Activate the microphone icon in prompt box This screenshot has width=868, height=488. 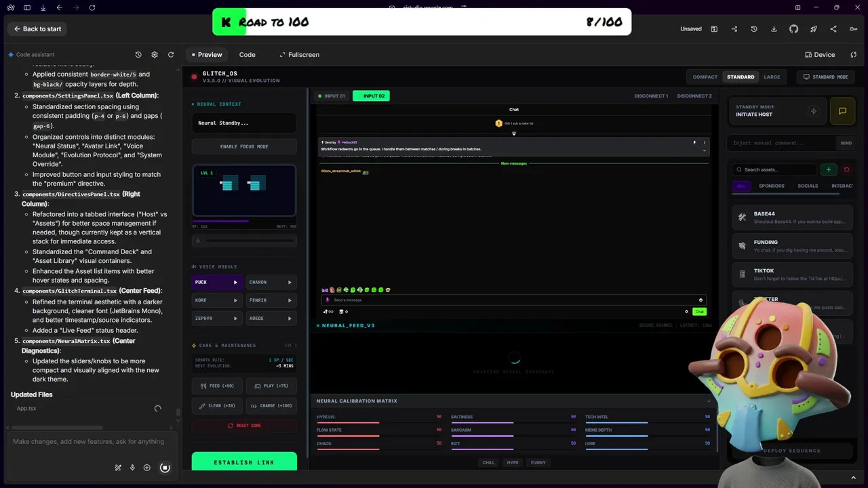(x=132, y=468)
